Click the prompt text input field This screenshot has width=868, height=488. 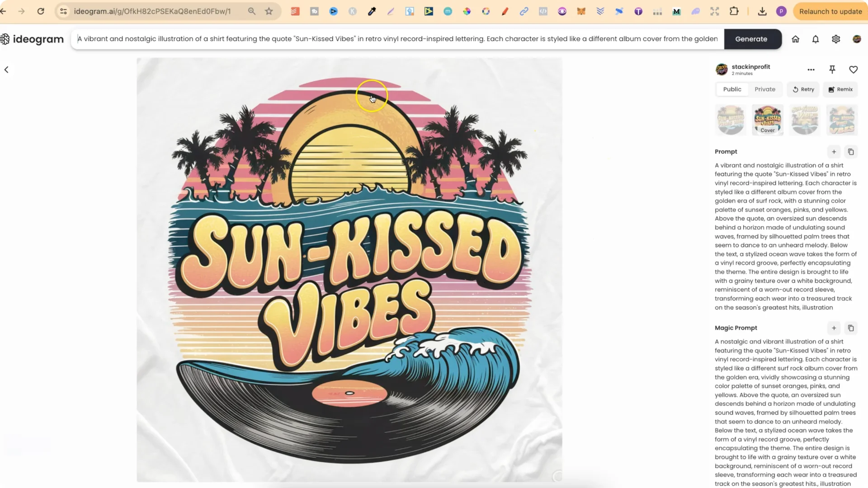coord(397,39)
